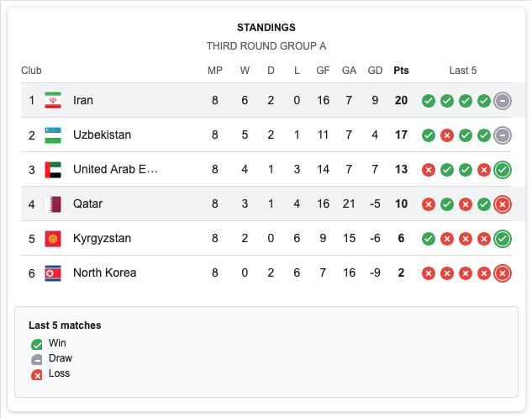Click Qatar's latest loss result icon
This screenshot has height=418, width=532.
tap(503, 204)
